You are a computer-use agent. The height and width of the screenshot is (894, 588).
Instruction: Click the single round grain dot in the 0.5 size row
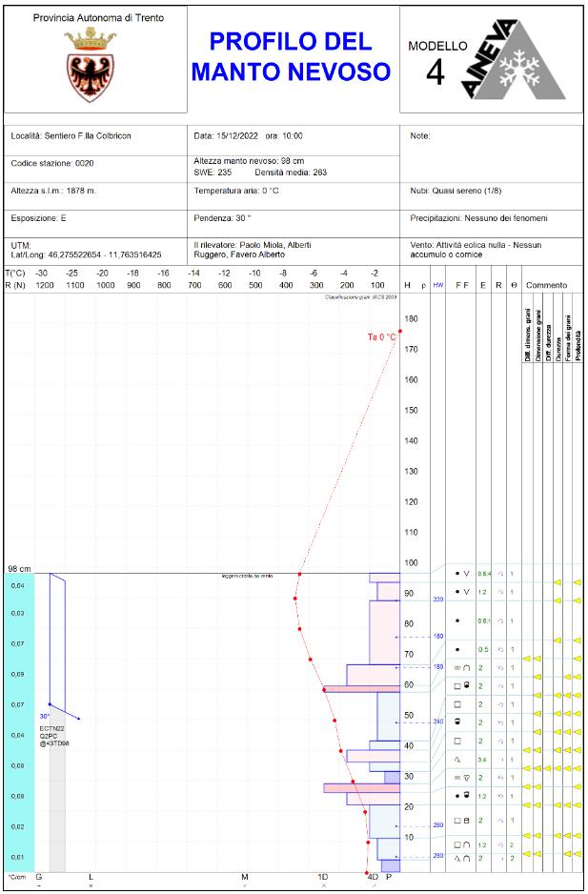[457, 649]
